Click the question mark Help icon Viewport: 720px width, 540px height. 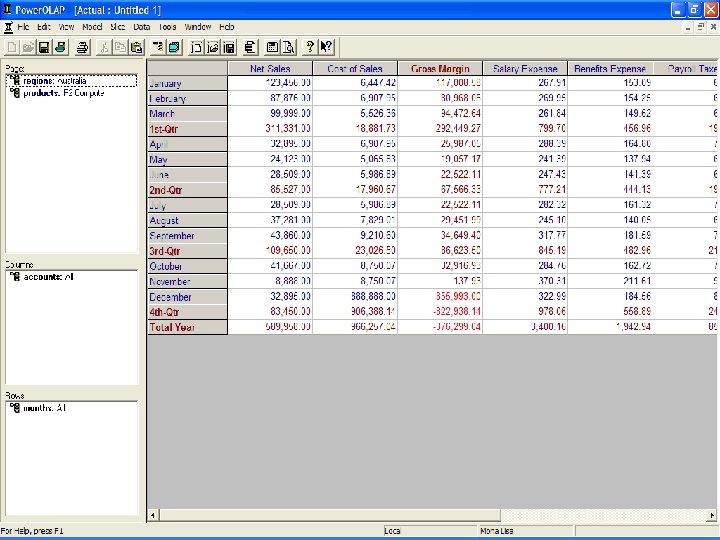pos(310,47)
